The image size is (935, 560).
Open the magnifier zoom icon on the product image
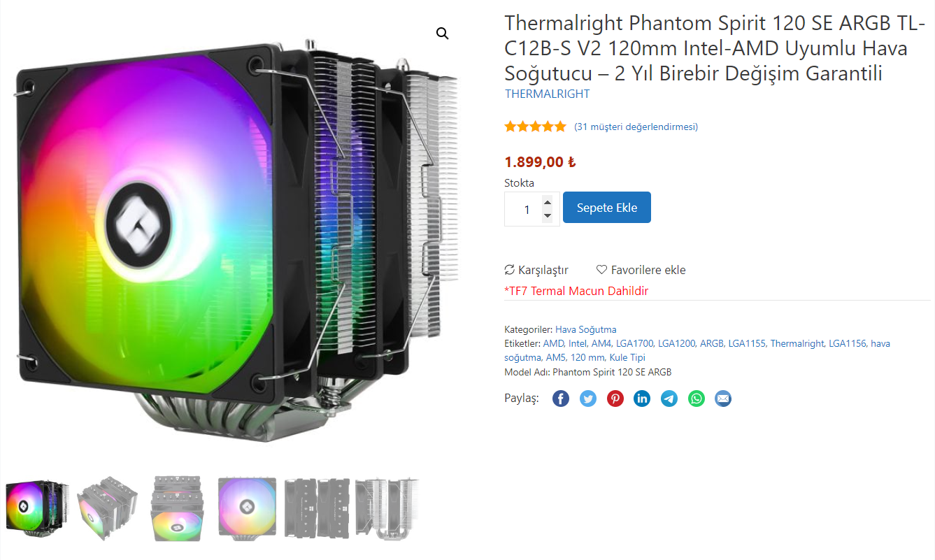442,34
